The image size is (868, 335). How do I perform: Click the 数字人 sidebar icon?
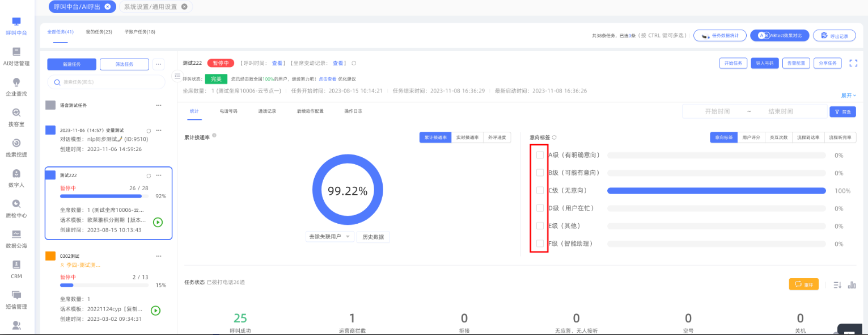point(16,178)
